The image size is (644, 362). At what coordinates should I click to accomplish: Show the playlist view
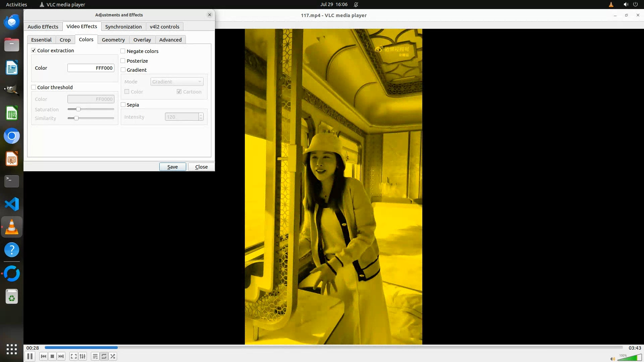95,356
